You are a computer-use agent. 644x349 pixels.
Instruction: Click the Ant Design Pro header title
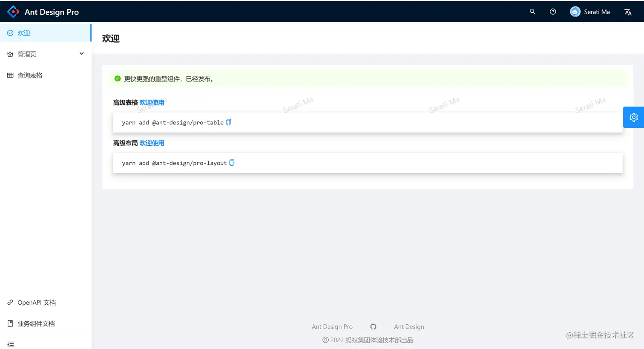(x=52, y=12)
